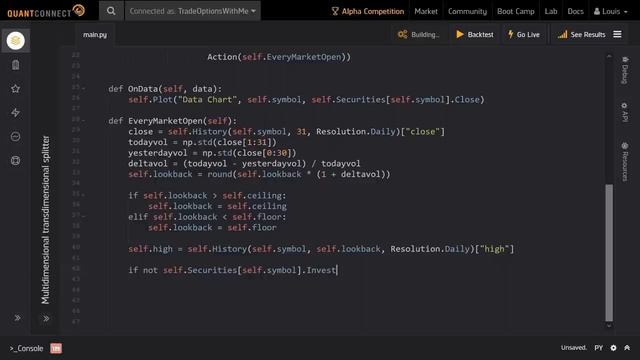Click the Unsaved status text
The height and width of the screenshot is (360, 640).
pyautogui.click(x=573, y=348)
